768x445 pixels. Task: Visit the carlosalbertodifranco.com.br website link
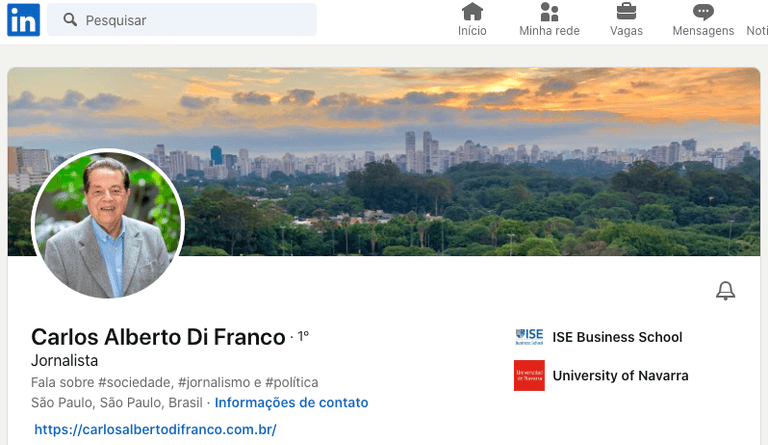coord(155,429)
